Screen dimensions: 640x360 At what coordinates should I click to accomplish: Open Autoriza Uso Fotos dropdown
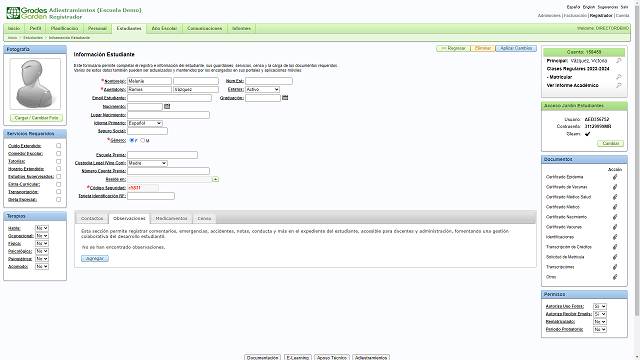[600, 306]
